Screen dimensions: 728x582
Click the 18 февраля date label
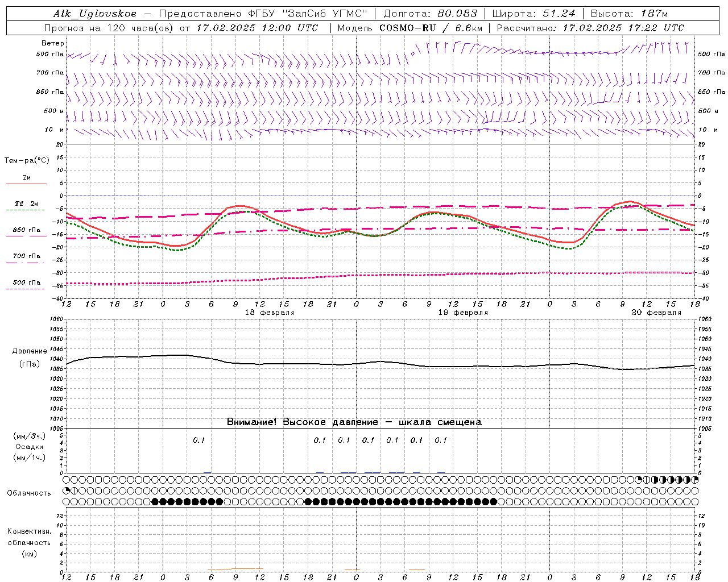click(270, 313)
